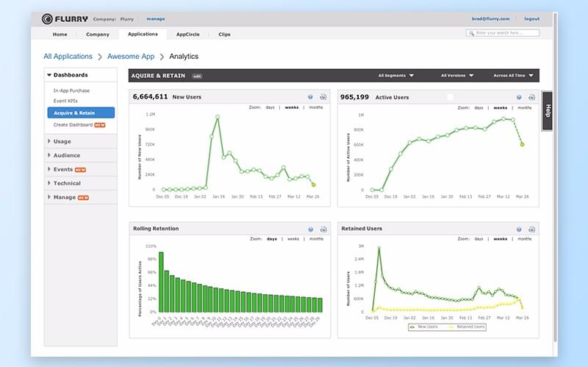Click CSV export icon on Rolling Retention chart
Viewport: 588px width, 367px height.
(323, 229)
